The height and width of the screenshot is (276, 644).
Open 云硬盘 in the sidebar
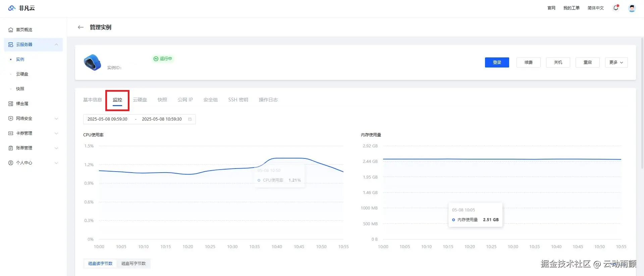(22, 74)
